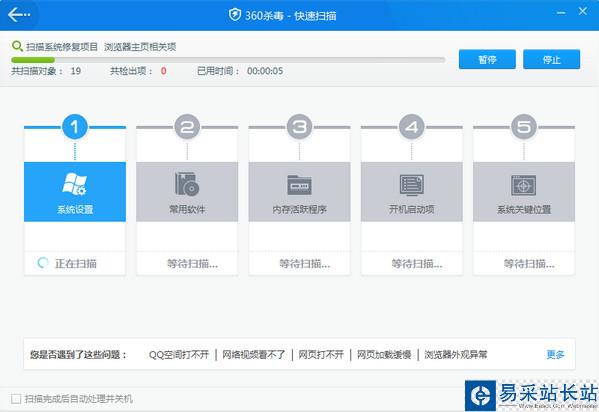Screen dimensions: 599x412
Task: Click the 系统关键位置 label
Action: (x=524, y=209)
